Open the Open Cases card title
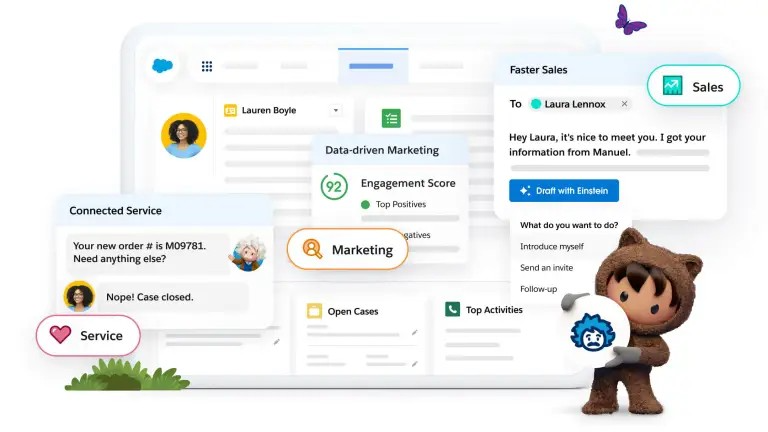Viewport: 768px width, 432px height. 353,312
